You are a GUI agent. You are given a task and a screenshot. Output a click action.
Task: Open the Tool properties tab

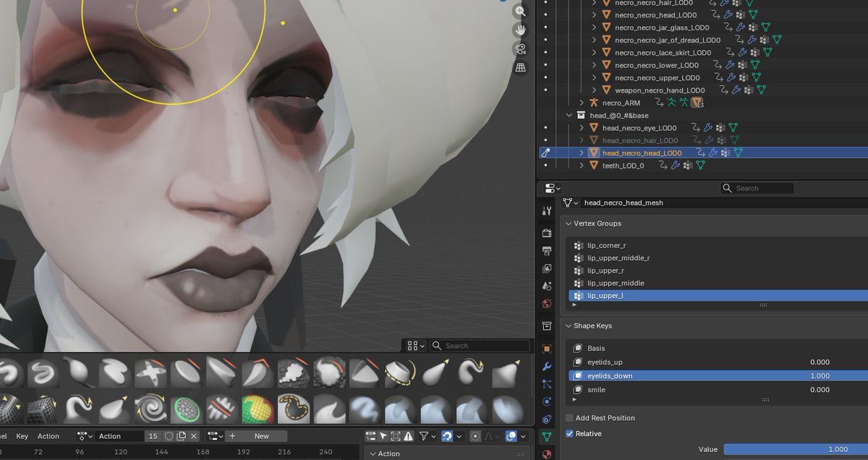547,211
